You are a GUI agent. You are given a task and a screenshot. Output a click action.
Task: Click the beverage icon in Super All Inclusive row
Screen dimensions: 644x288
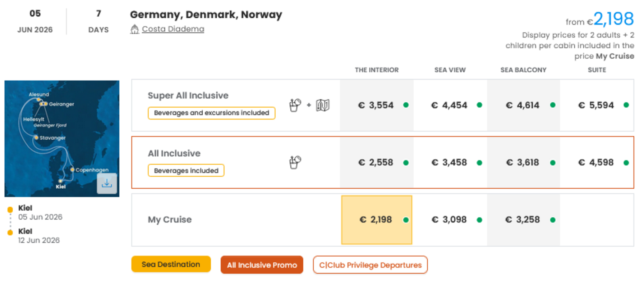point(295,105)
